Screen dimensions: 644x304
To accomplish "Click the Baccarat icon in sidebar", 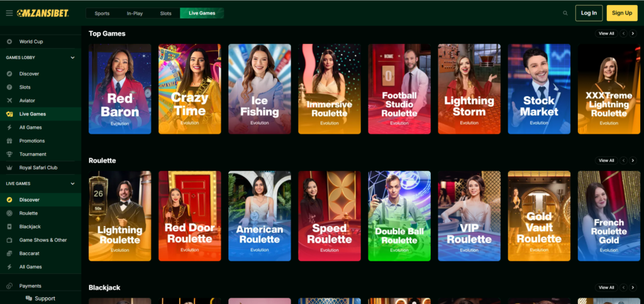I will coord(10,254).
